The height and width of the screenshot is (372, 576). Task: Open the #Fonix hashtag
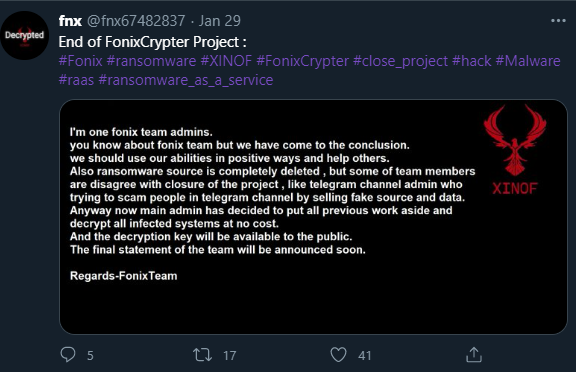(x=80, y=61)
